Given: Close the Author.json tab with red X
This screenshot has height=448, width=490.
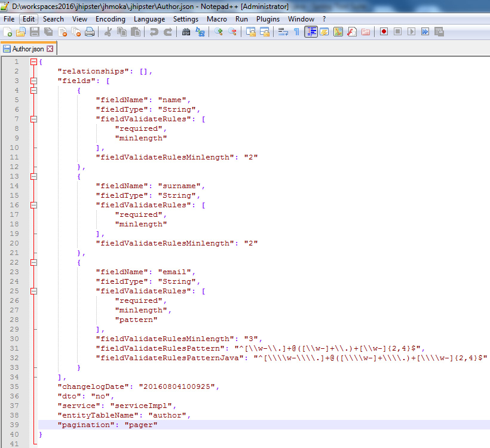Looking at the screenshot, I should [x=50, y=49].
